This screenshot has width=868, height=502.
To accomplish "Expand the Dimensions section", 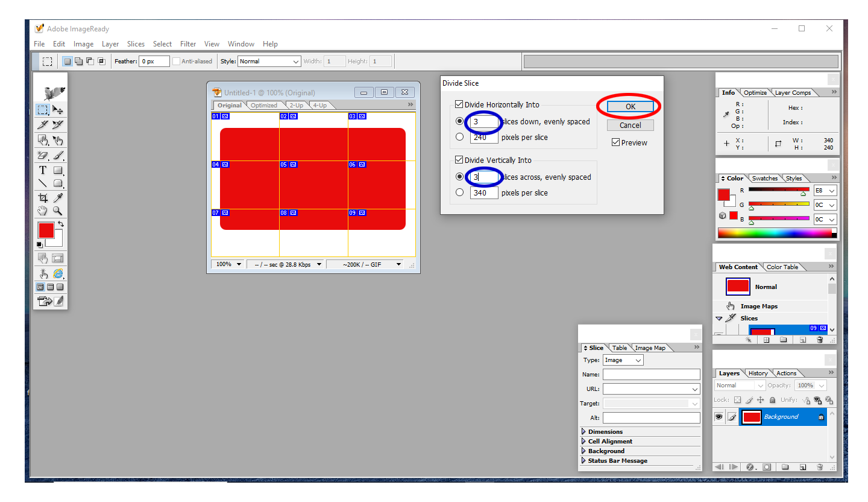I will [583, 431].
